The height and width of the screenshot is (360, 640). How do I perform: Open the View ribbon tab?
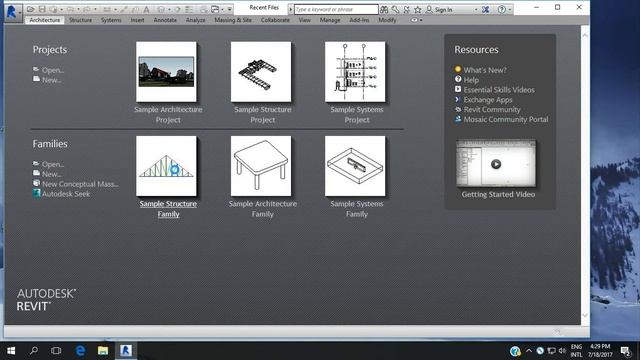click(x=304, y=20)
